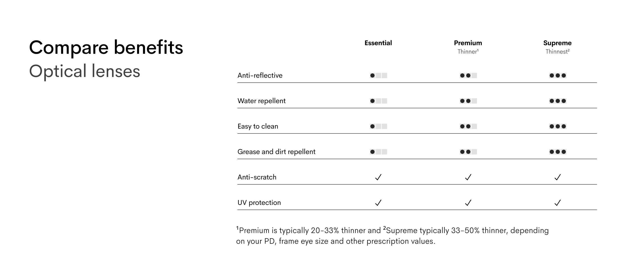Select the Essential Easy to clean rating
This screenshot has width=644, height=278.
click(378, 126)
